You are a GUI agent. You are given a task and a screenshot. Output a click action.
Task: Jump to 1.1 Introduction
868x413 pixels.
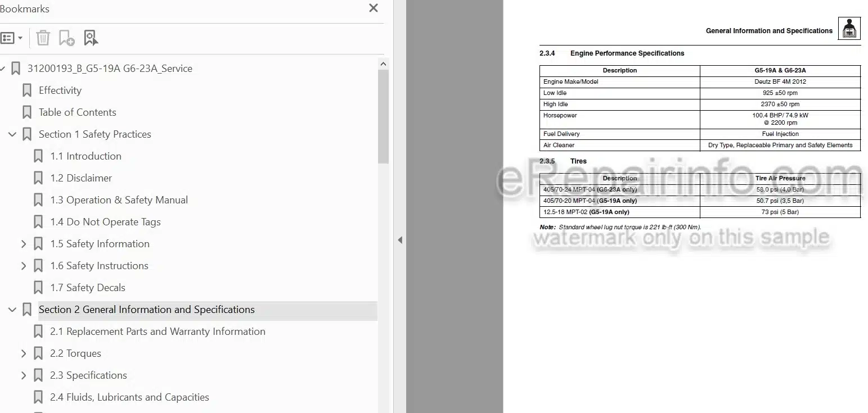[86, 156]
